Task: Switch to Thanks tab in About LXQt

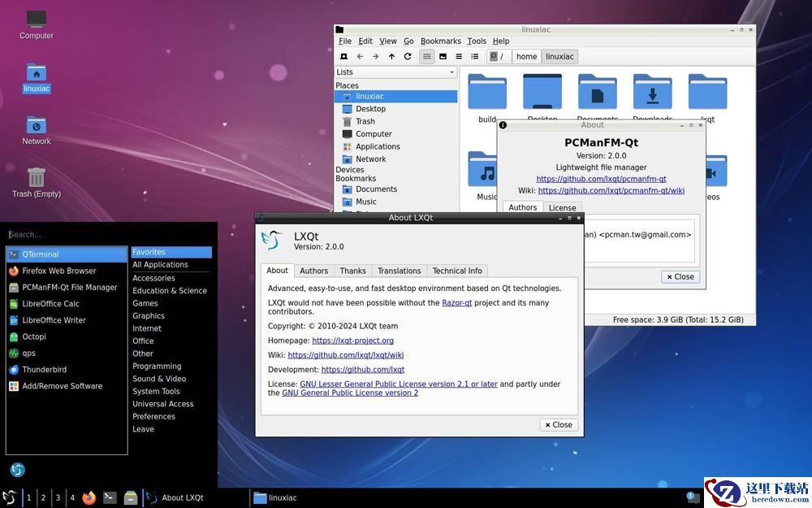Action: [x=352, y=271]
